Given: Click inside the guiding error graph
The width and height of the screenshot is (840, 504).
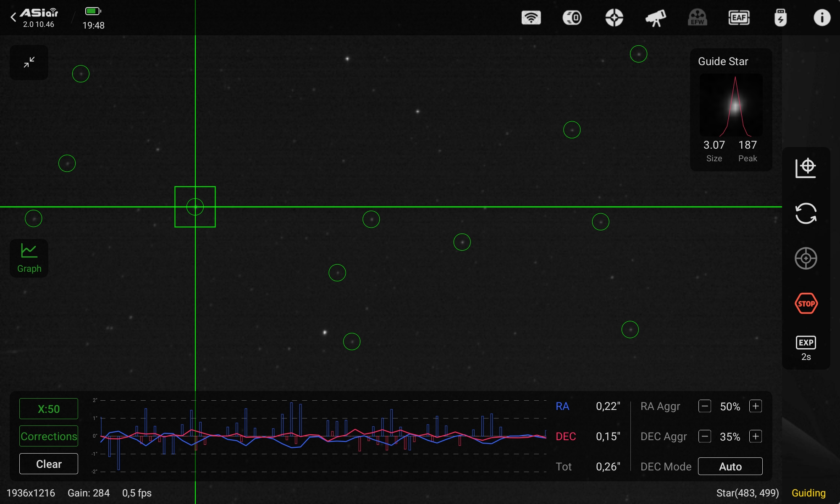Looking at the screenshot, I should point(323,436).
